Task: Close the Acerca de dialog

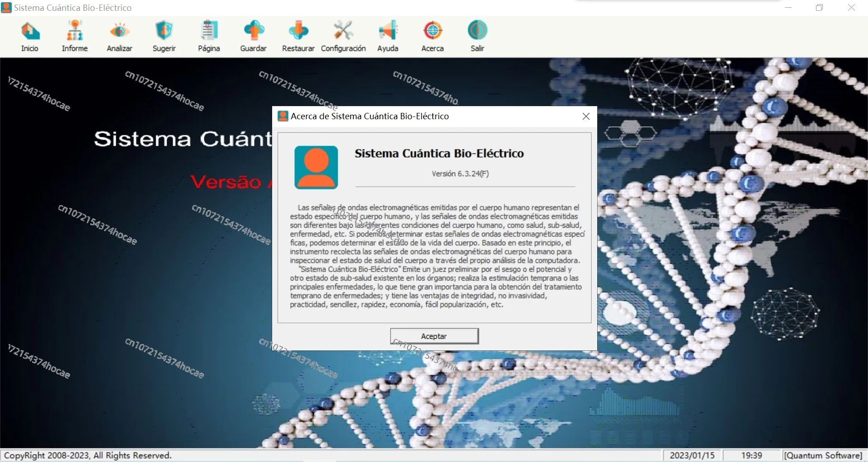Action: tap(586, 117)
